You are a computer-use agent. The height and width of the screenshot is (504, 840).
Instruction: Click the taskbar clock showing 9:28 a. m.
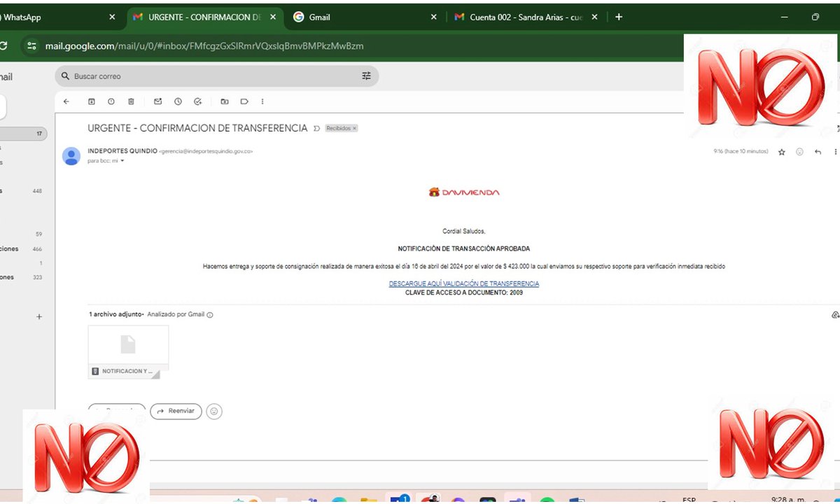788,499
